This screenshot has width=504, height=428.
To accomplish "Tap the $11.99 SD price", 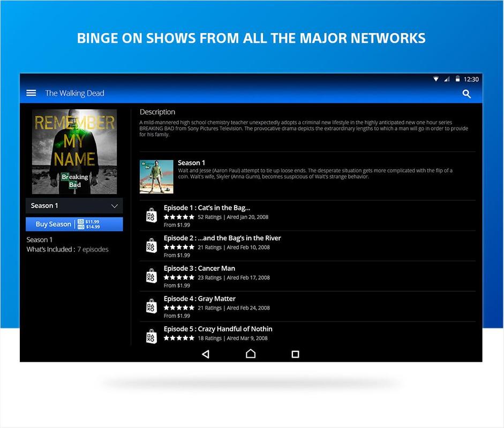I will tap(92, 221).
